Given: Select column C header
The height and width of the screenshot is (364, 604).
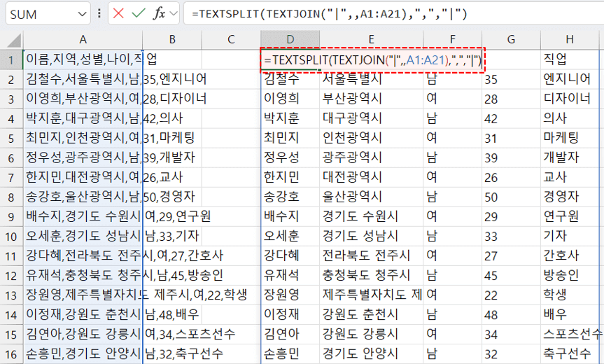Looking at the screenshot, I should tap(231, 40).
